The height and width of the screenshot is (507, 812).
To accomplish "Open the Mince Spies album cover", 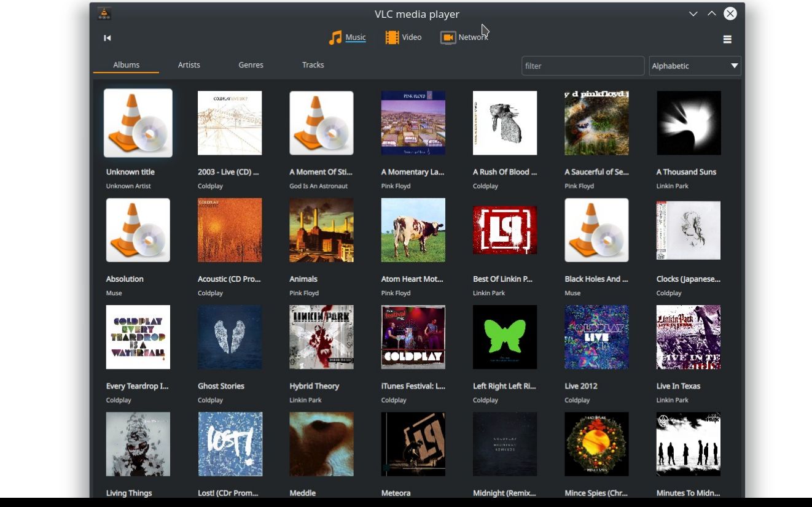I will click(596, 444).
